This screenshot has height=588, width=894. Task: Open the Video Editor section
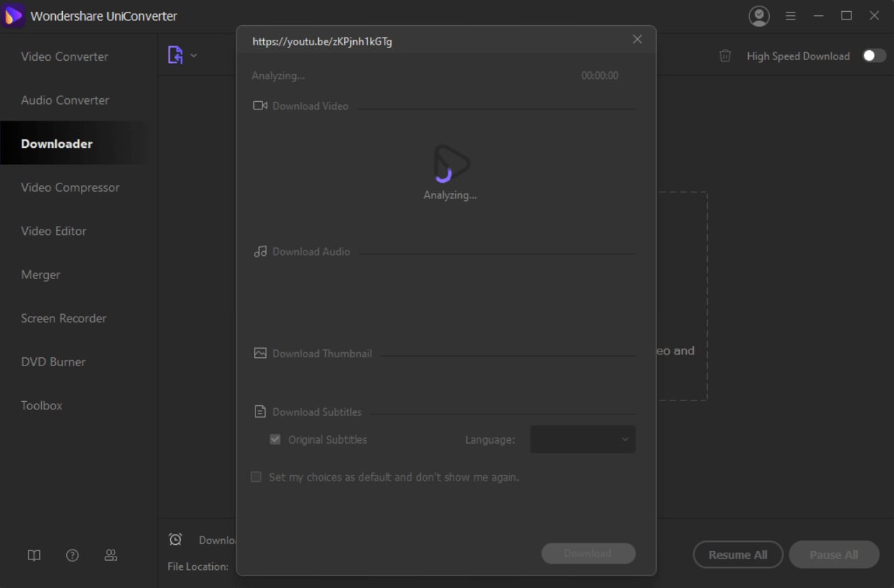[54, 231]
